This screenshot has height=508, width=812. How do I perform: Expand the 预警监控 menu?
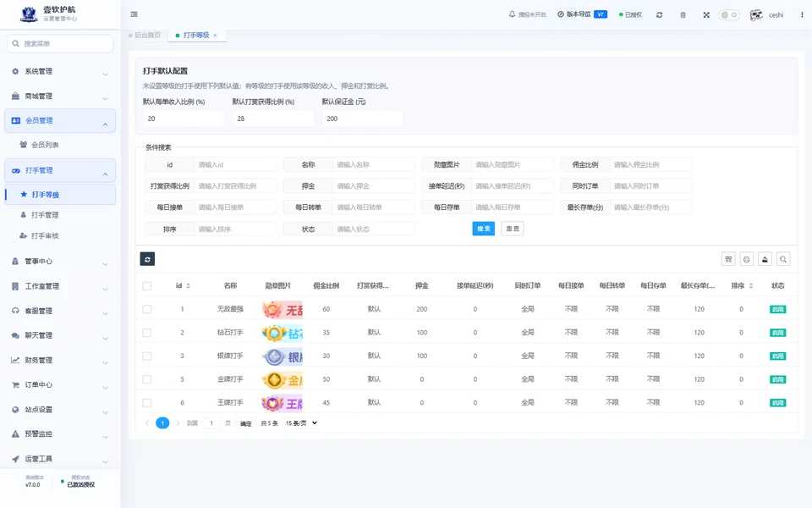(60, 434)
